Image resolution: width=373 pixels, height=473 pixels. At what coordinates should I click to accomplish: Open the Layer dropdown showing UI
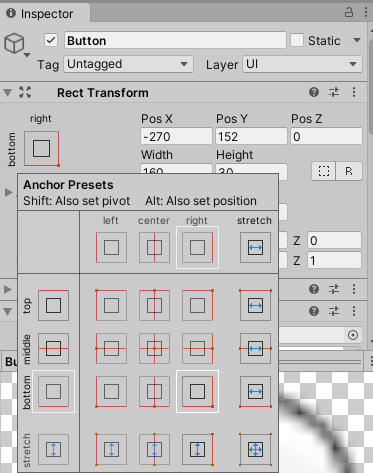(302, 64)
